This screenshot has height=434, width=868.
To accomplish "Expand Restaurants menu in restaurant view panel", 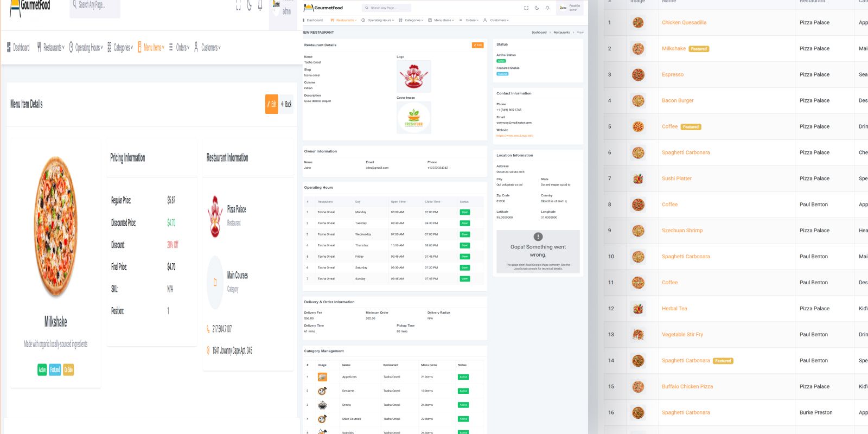I will tap(344, 20).
